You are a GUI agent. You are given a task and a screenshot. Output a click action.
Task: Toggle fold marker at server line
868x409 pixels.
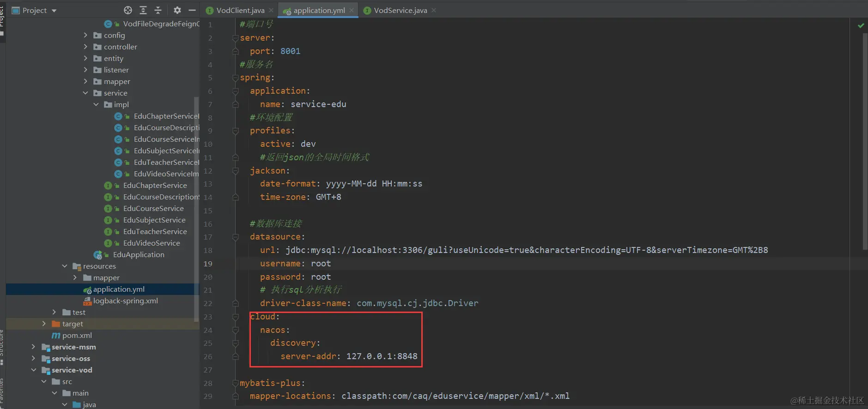[235, 38]
